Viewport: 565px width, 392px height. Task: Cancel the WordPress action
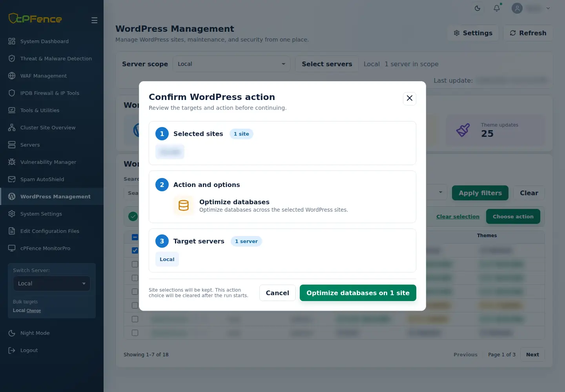click(x=277, y=293)
